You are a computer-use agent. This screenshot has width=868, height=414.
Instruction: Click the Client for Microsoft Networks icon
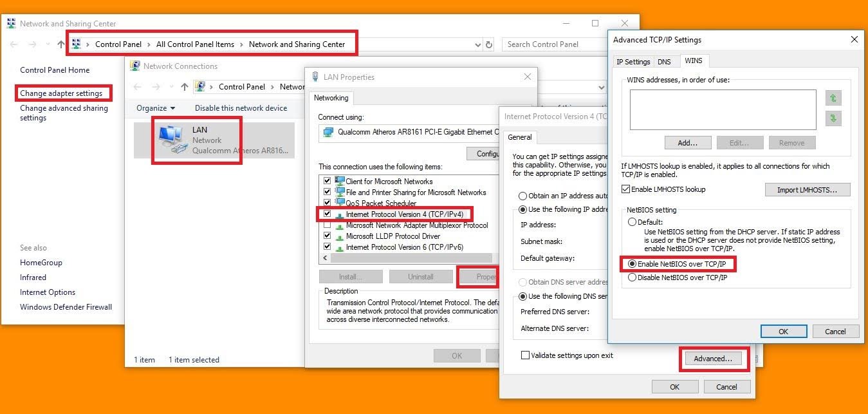(340, 181)
